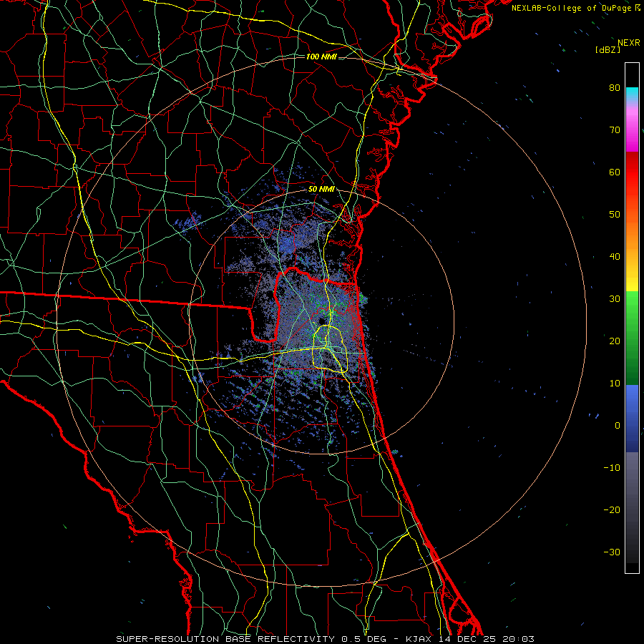Image resolution: width=644 pixels, height=644 pixels.
Task: Click the 20 value on the dBZ scale
Action: 615,341
